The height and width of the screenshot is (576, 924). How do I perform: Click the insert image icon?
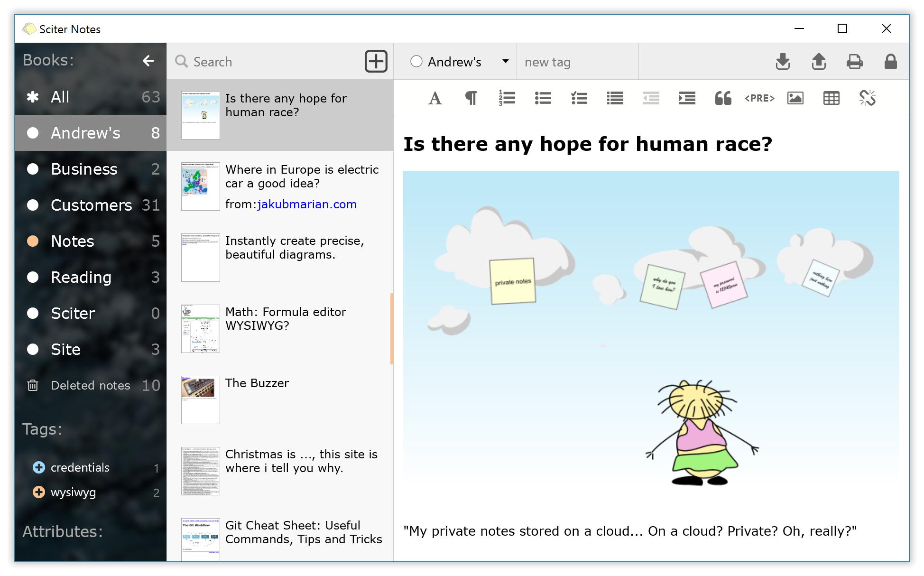(x=795, y=98)
